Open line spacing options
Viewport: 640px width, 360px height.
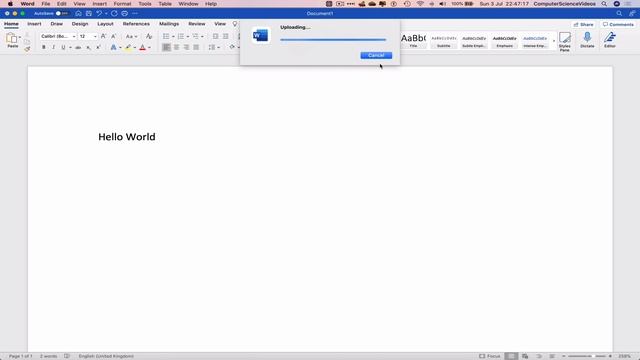[214, 47]
